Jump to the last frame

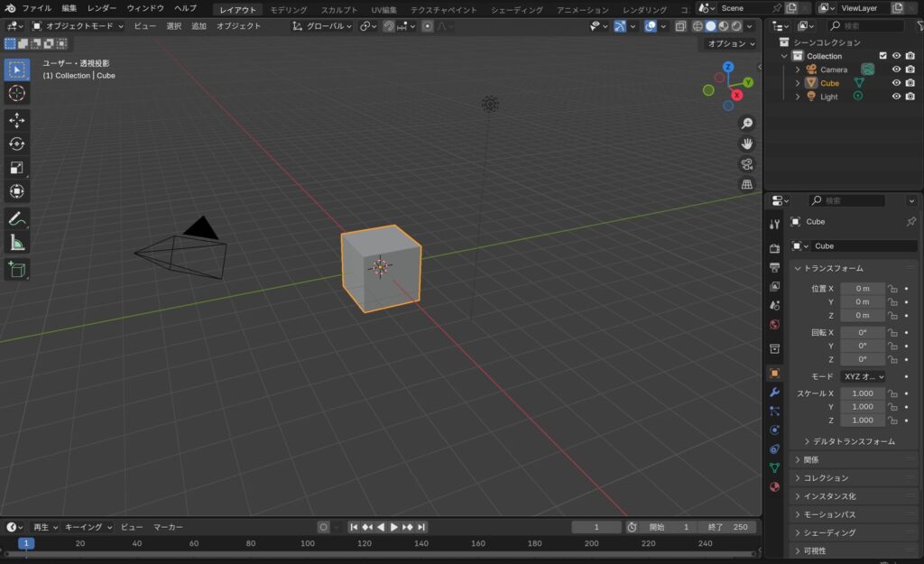(x=420, y=527)
